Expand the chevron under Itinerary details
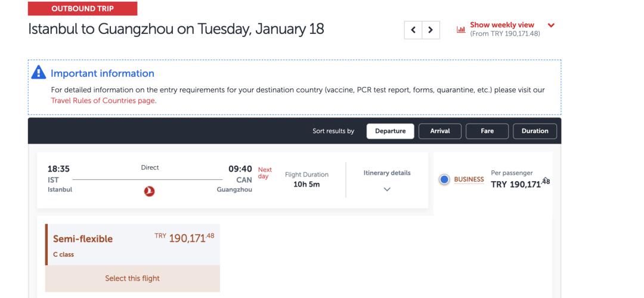 point(387,189)
